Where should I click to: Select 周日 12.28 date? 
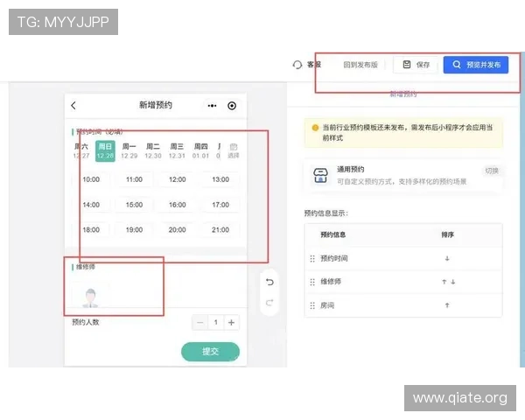tap(105, 151)
